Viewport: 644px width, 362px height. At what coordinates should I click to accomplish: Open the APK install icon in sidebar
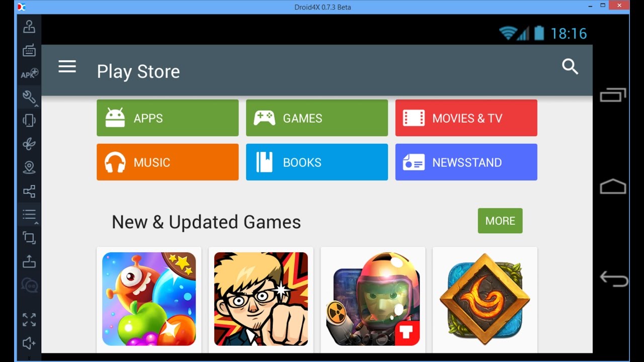click(x=29, y=74)
